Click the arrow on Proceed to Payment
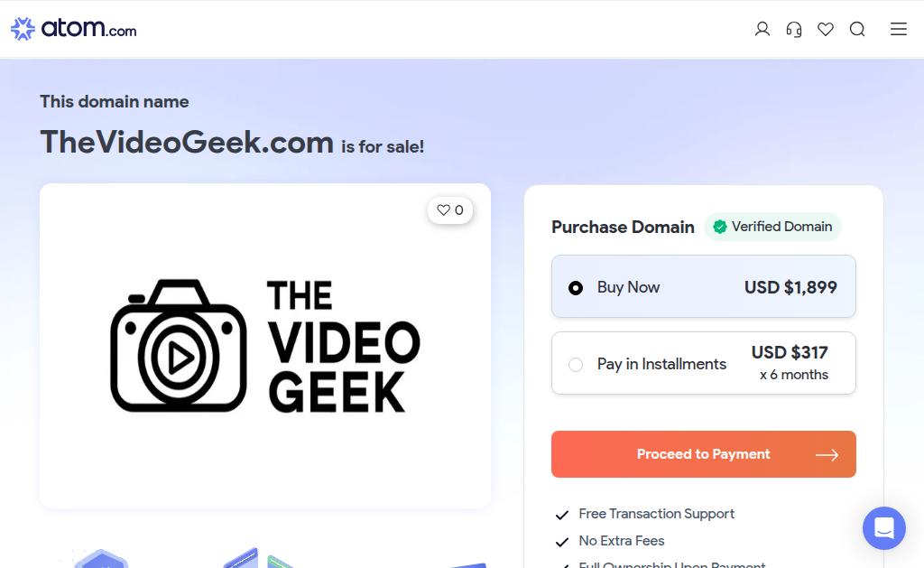 [827, 455]
